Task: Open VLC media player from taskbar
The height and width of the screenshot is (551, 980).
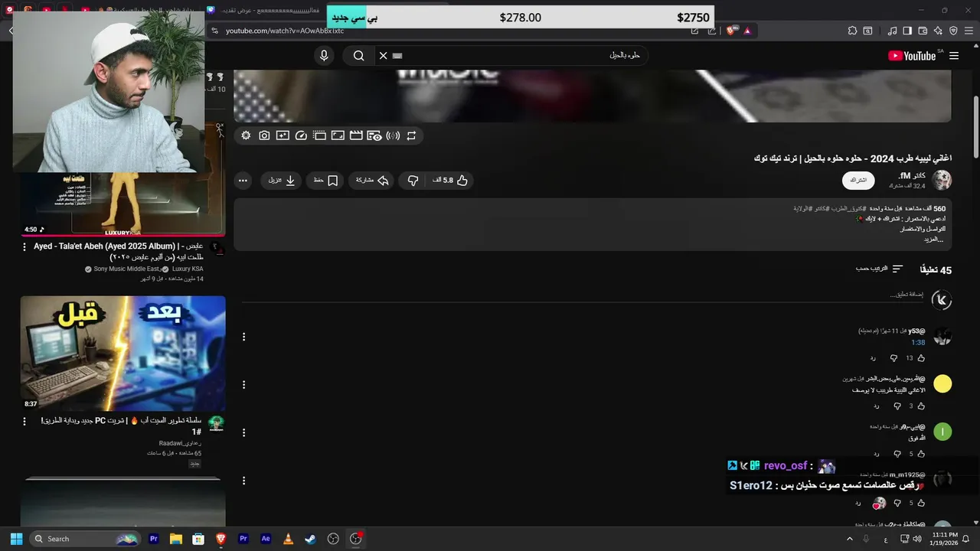Action: [288, 539]
